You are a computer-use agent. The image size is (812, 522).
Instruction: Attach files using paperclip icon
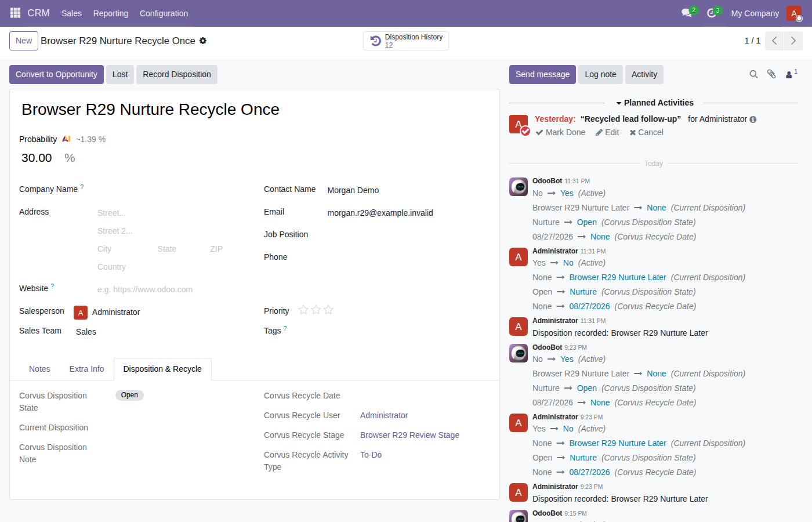(771, 74)
